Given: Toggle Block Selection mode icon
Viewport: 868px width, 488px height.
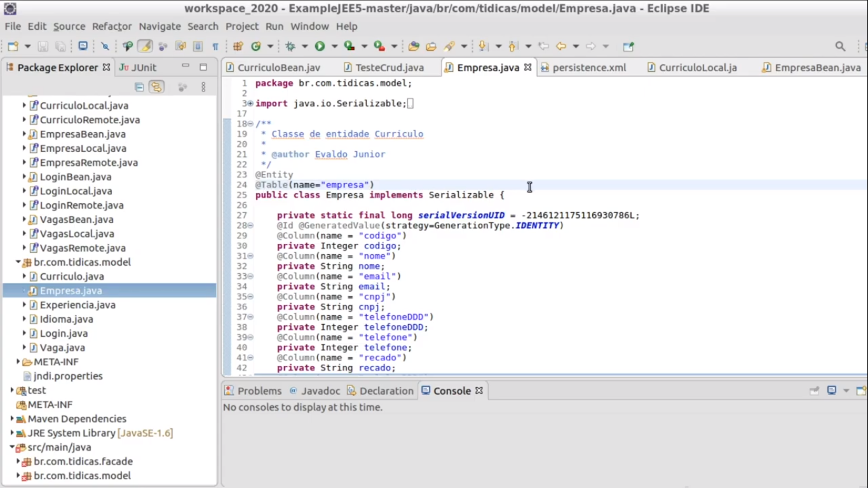Looking at the screenshot, I should (x=198, y=46).
